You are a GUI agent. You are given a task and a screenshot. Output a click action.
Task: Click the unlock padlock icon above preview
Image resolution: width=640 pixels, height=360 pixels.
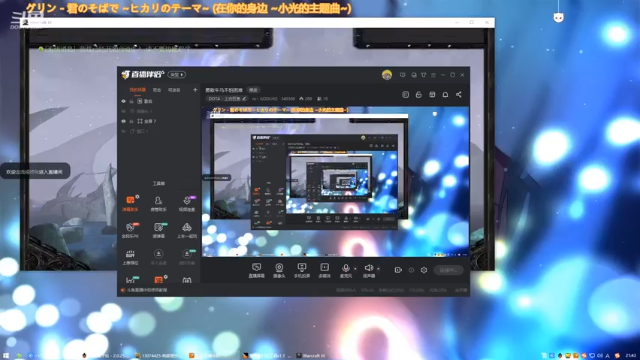pos(418,95)
